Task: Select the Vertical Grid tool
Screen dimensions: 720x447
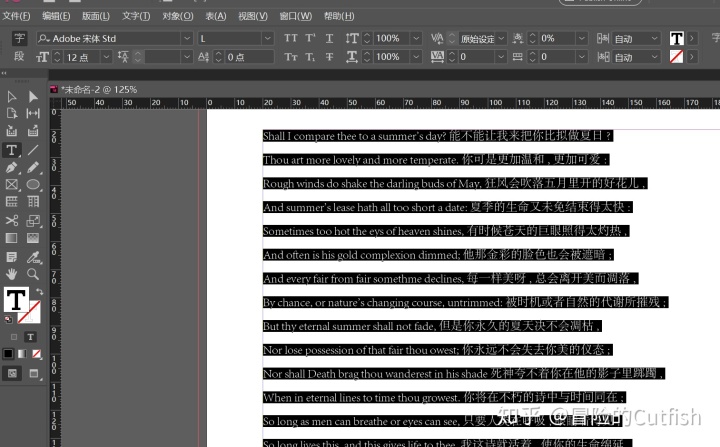Action: click(33, 202)
